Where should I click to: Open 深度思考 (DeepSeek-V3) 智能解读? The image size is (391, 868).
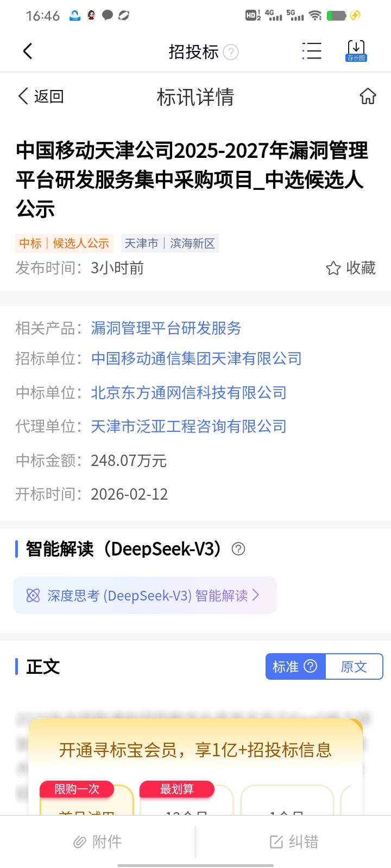click(x=144, y=596)
